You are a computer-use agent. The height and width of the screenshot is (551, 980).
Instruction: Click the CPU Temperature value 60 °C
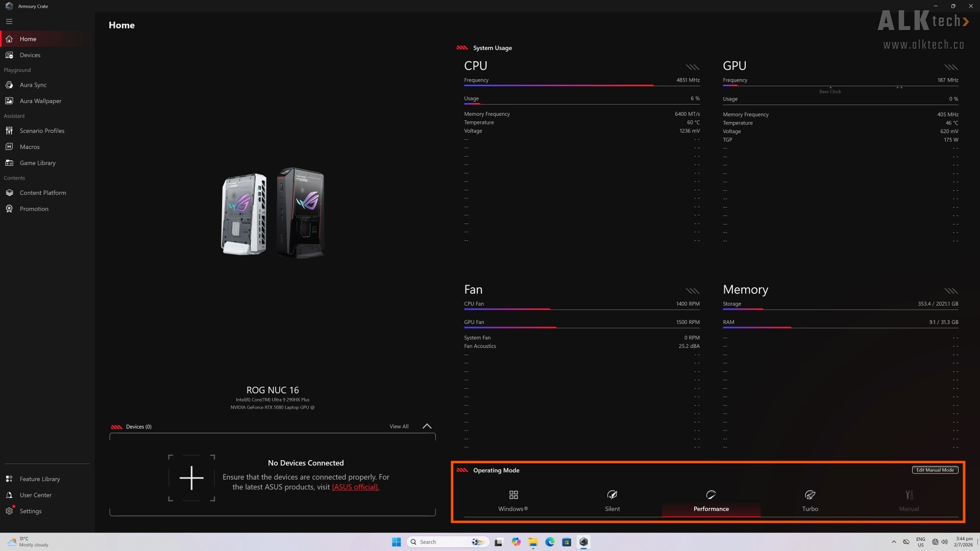pyautogui.click(x=693, y=122)
